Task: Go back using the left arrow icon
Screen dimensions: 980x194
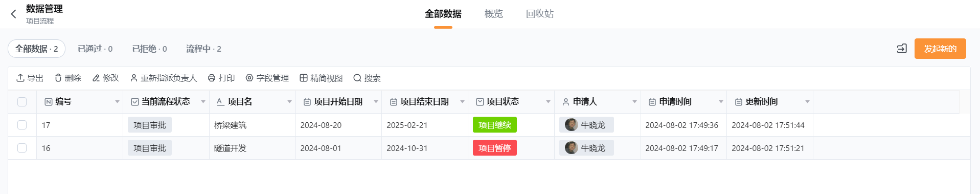Action: pyautogui.click(x=14, y=14)
